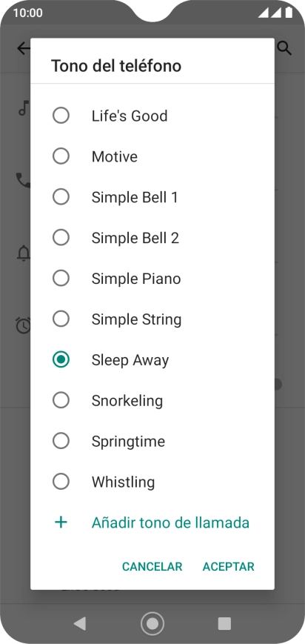Tap the back arrow icon behind dialog
Image resolution: width=305 pixels, height=644 pixels.
pos(24,48)
